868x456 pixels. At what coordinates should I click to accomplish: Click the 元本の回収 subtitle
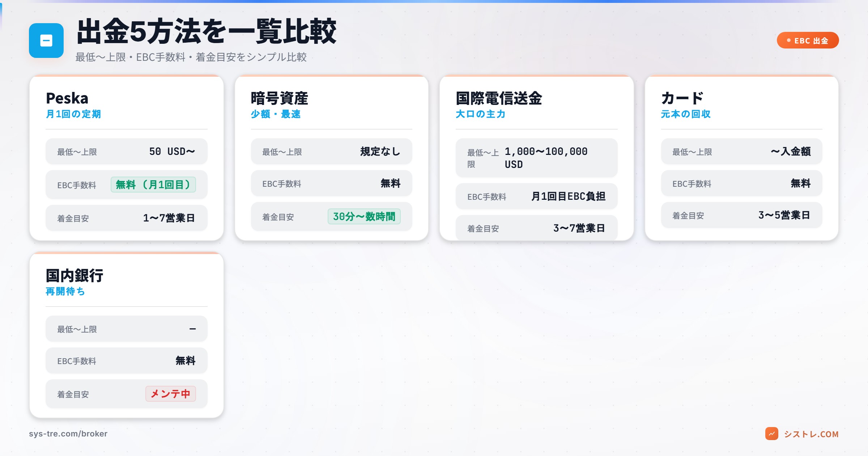(686, 114)
